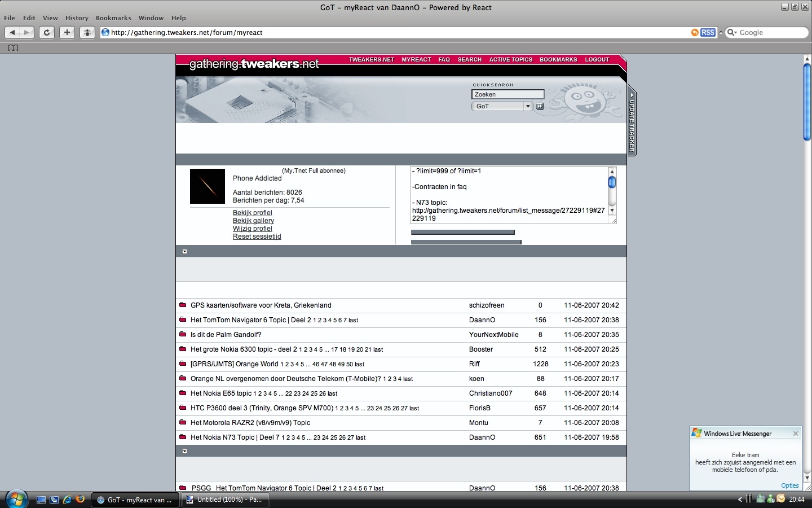
Task: Click the taskbar clock showing 20:44
Action: click(x=797, y=499)
